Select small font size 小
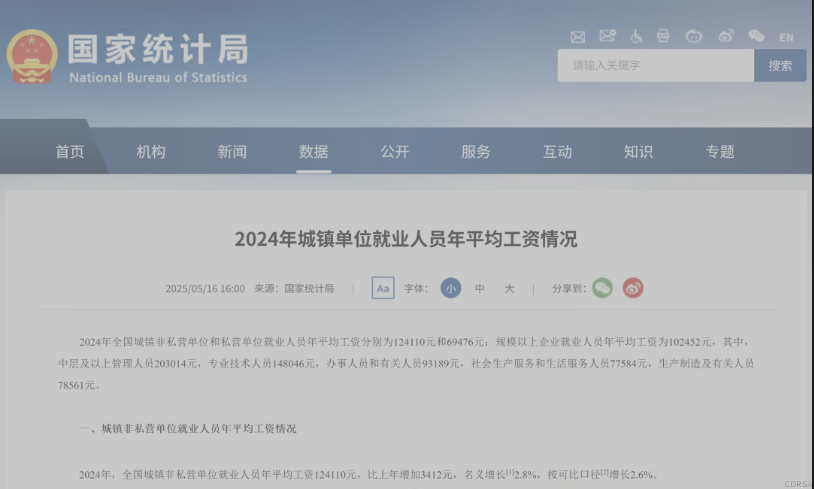 pyautogui.click(x=451, y=288)
